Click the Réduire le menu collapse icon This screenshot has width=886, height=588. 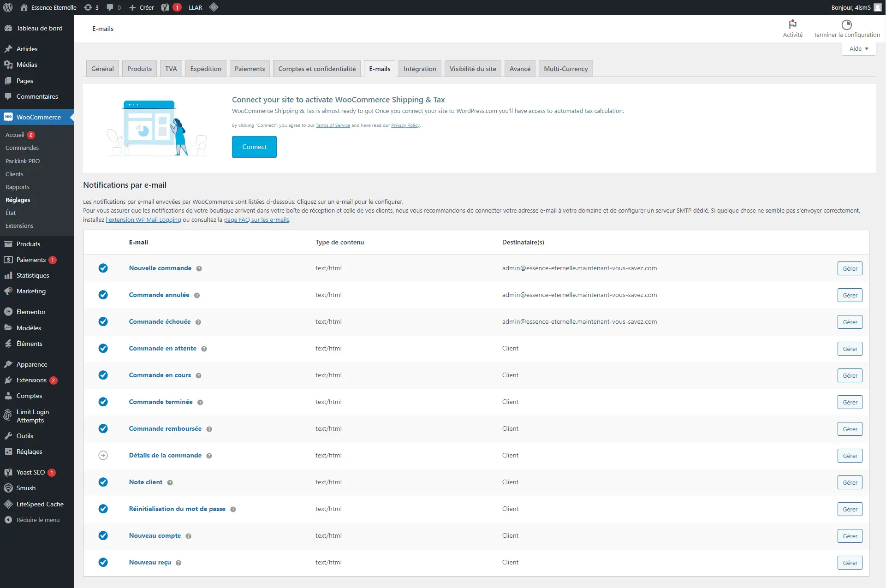[8, 520]
